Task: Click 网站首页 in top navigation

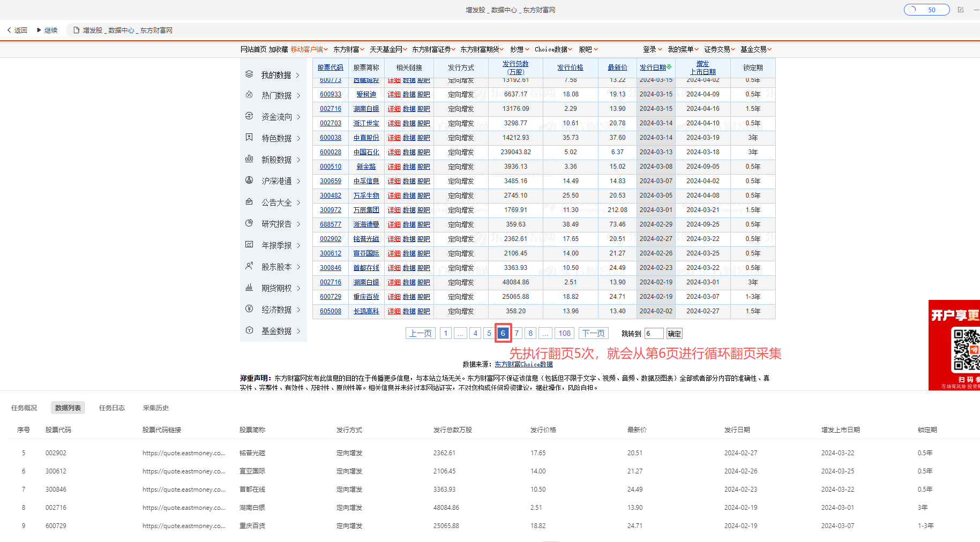Action: [x=253, y=49]
